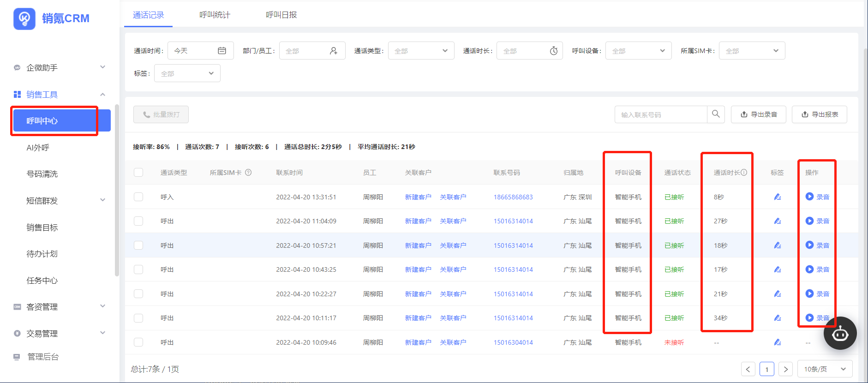Open the 通话类型 dropdown filter
The image size is (868, 383).
[421, 51]
